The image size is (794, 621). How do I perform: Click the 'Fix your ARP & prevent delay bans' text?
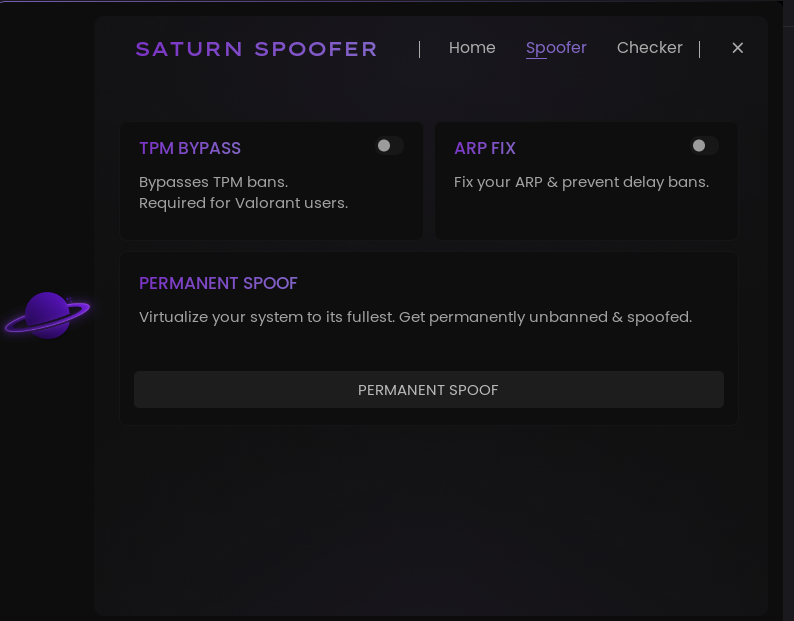581,182
